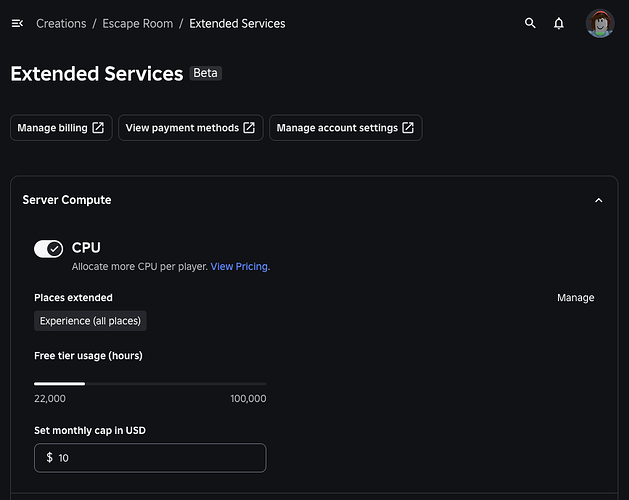The width and height of the screenshot is (629, 500).
Task: Click the Extended Services breadcrumb
Action: point(237,24)
